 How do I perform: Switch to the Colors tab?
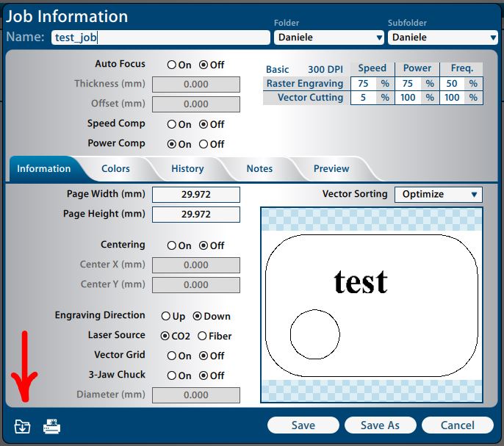point(115,168)
